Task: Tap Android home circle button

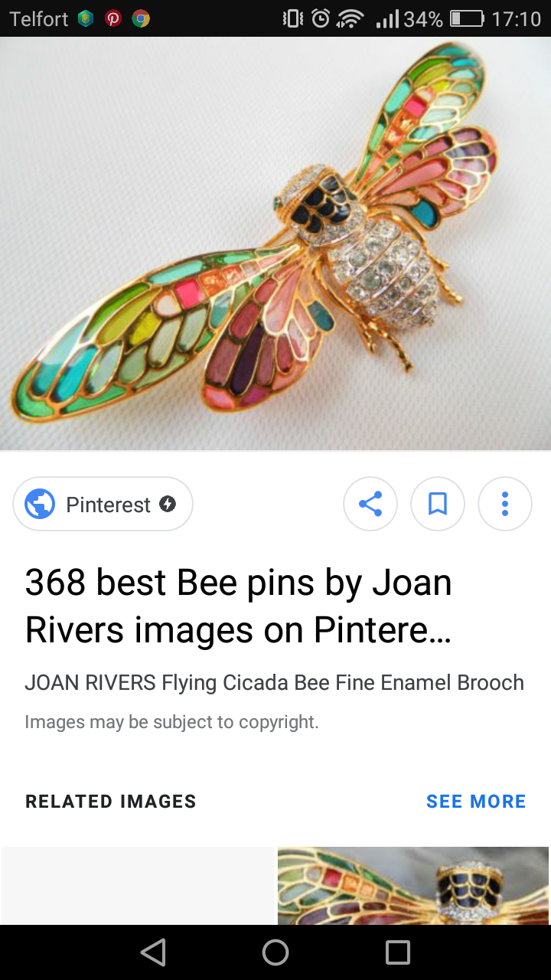Action: (275, 952)
